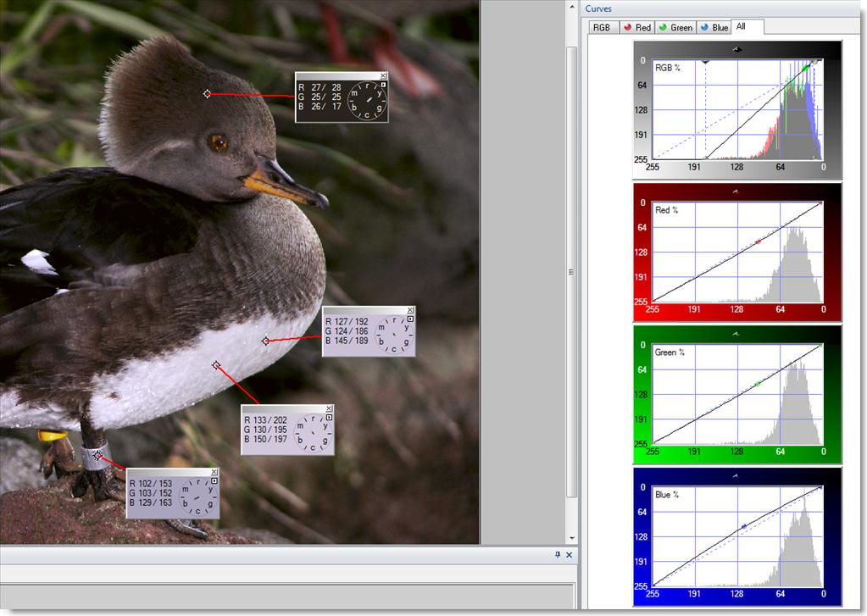
Task: Switch to the Red curves tab
Action: tap(637, 28)
